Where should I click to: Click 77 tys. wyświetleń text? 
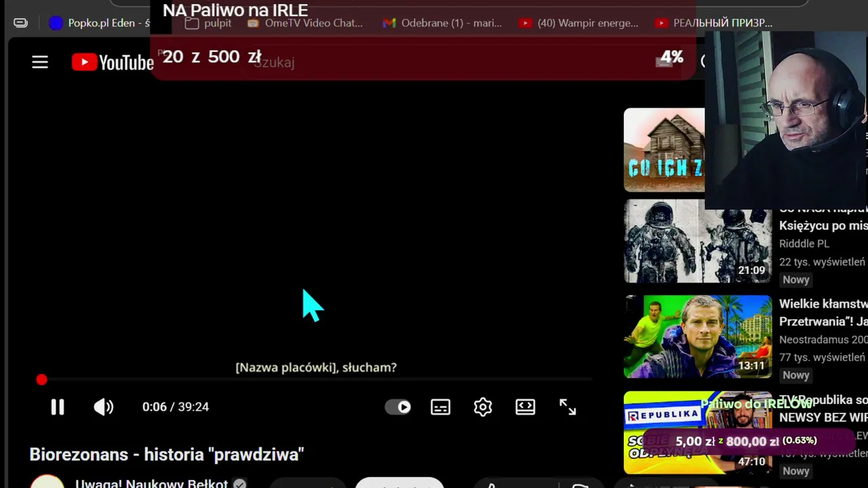tap(822, 357)
